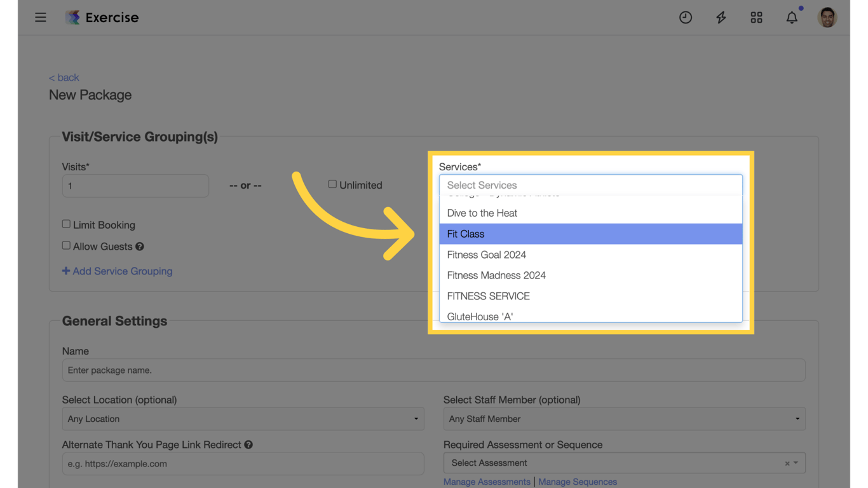Enable the Allow Guests checkbox
Screen dimensions: 868x488
(66, 245)
